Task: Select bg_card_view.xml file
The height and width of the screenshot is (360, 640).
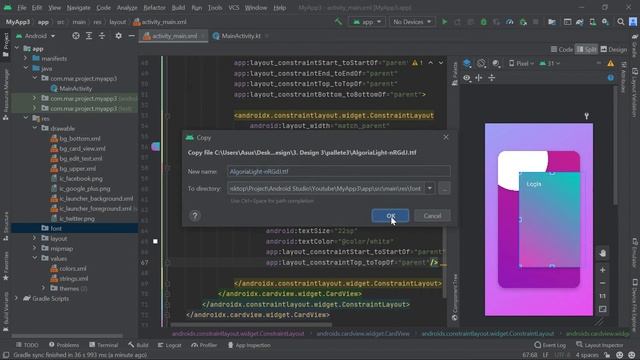Action: point(82,149)
